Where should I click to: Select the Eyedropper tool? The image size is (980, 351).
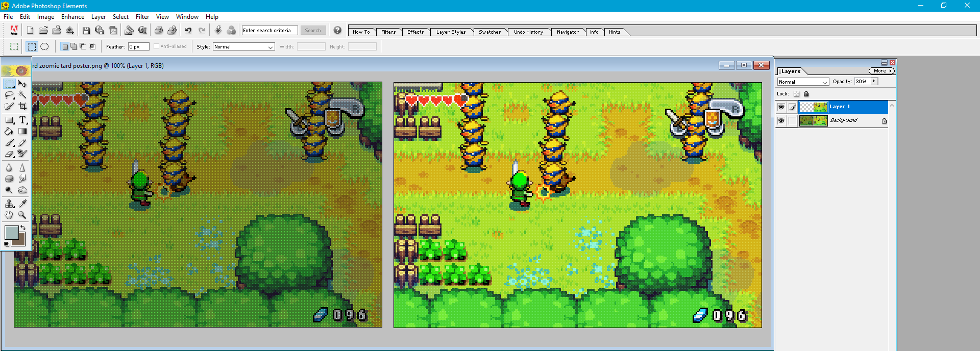pyautogui.click(x=22, y=204)
